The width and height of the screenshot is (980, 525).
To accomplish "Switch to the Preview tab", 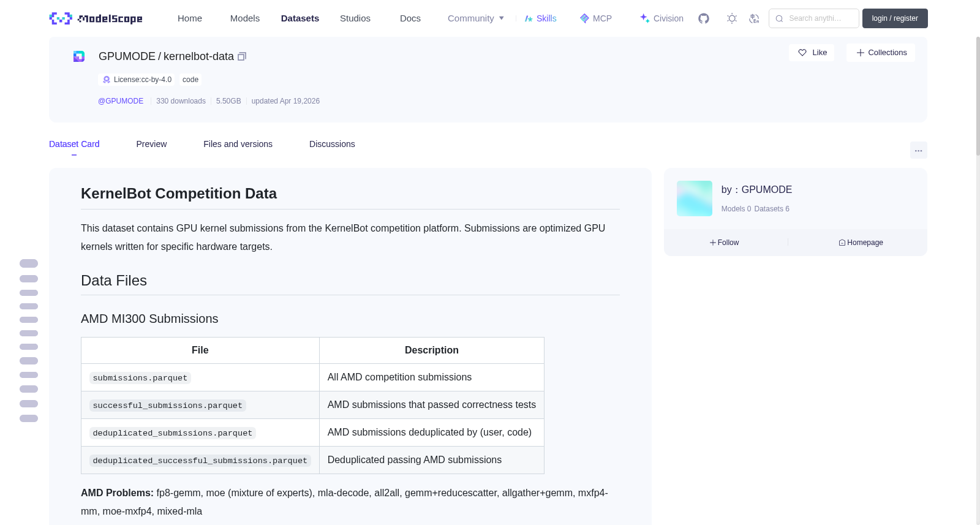I will tap(151, 144).
